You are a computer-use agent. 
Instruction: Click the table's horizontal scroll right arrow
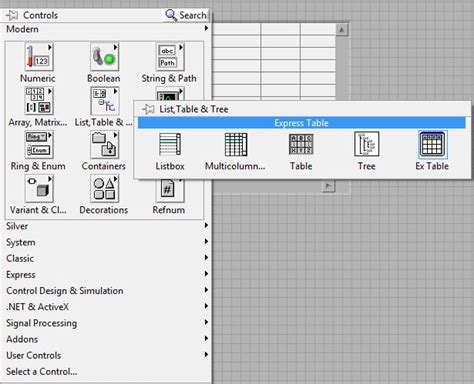pyautogui.click(x=328, y=186)
